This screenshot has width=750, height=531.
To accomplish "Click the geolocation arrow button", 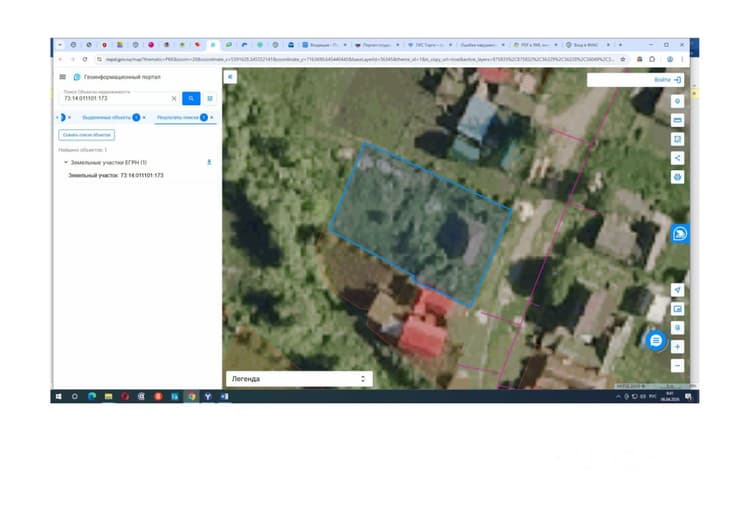I will (x=677, y=290).
